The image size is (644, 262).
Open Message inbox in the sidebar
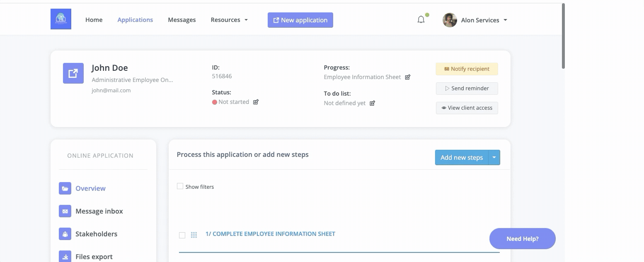pos(99,211)
